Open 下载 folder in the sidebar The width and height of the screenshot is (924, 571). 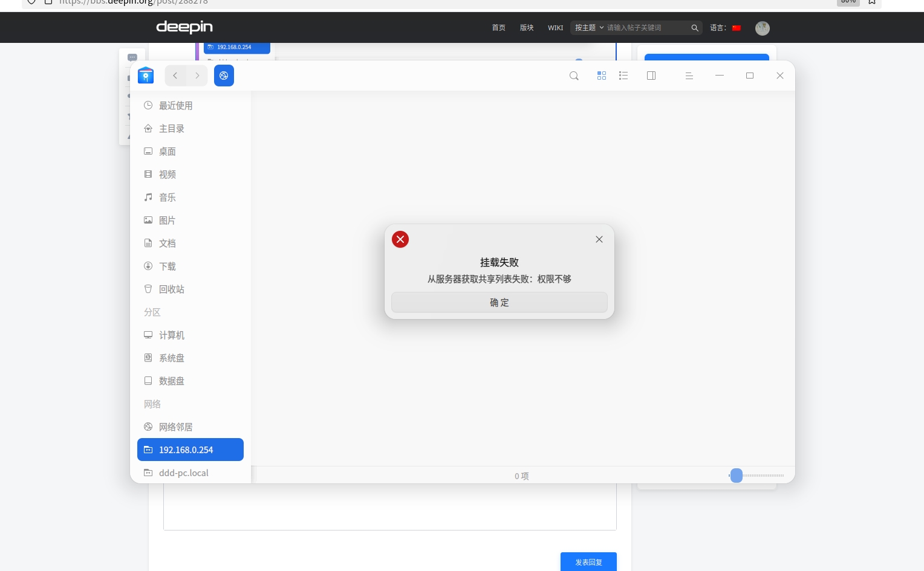[190, 266]
